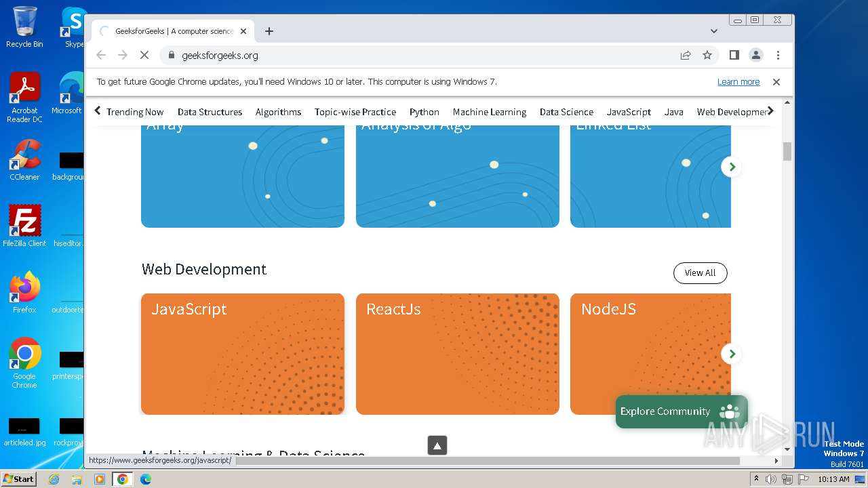Open Windows Explorer from the taskbar
This screenshot has width=868, height=488.
pyautogui.click(x=77, y=479)
